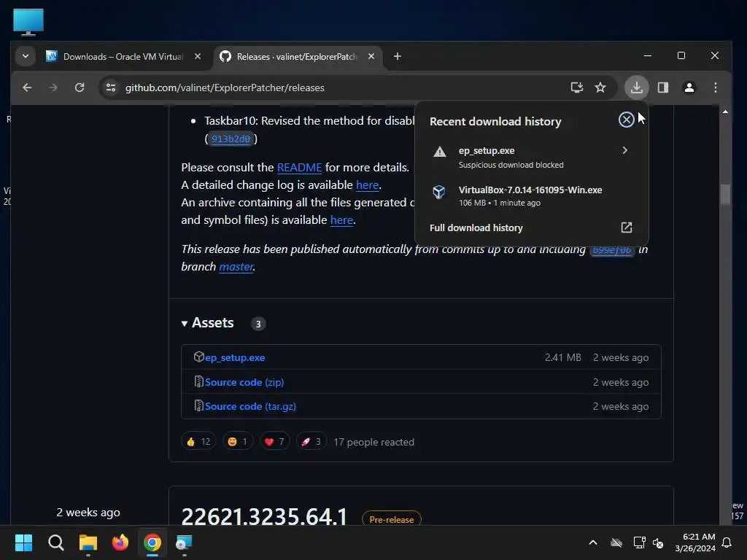Go forward to next page
747x560 pixels.
click(x=53, y=87)
